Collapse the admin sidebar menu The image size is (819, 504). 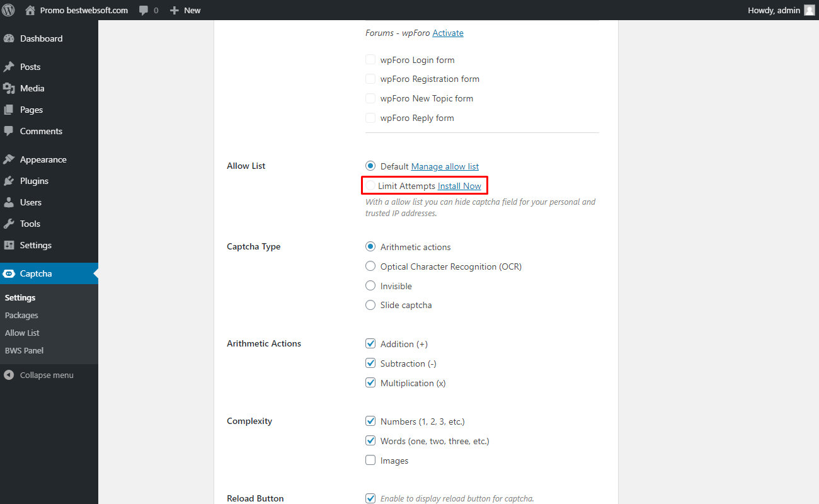pyautogui.click(x=47, y=375)
